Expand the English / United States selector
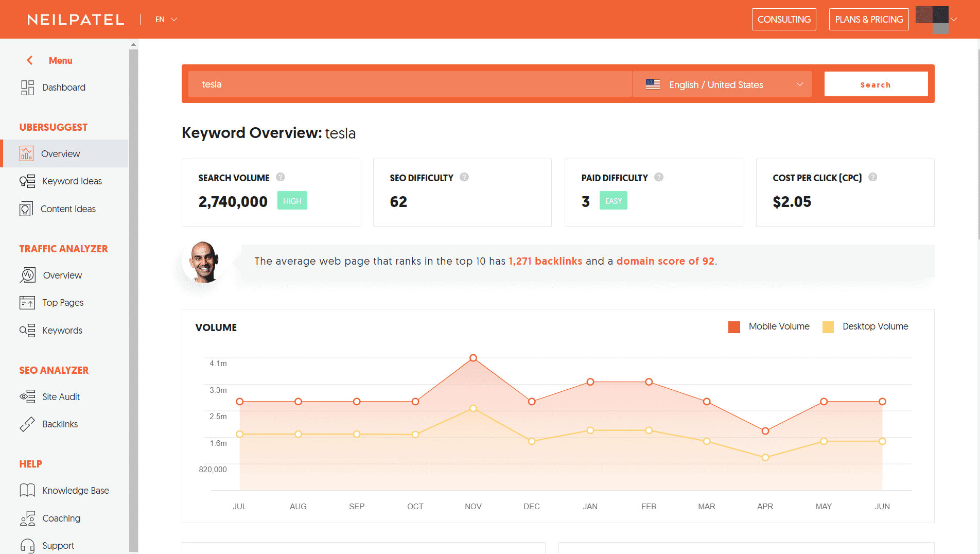The height and width of the screenshot is (554, 980). pyautogui.click(x=722, y=84)
